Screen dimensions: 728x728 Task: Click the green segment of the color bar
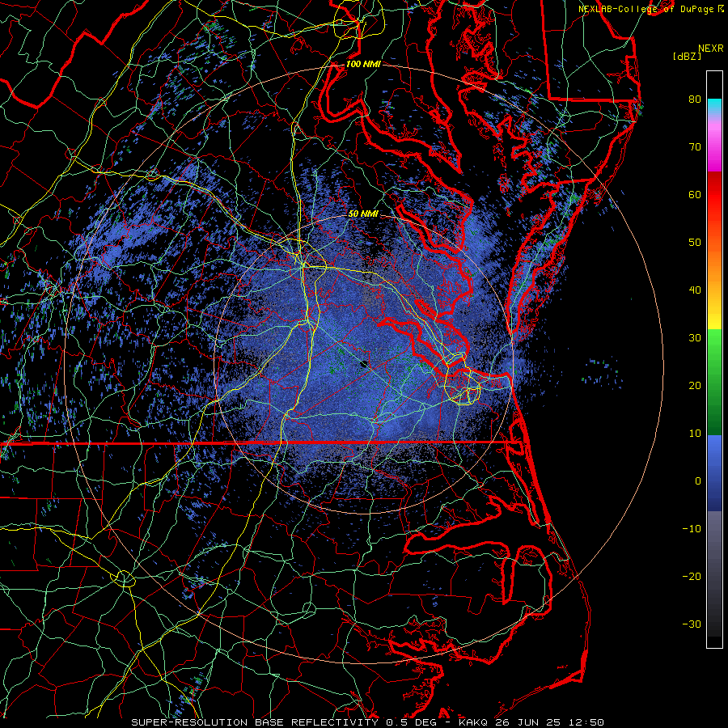714,382
